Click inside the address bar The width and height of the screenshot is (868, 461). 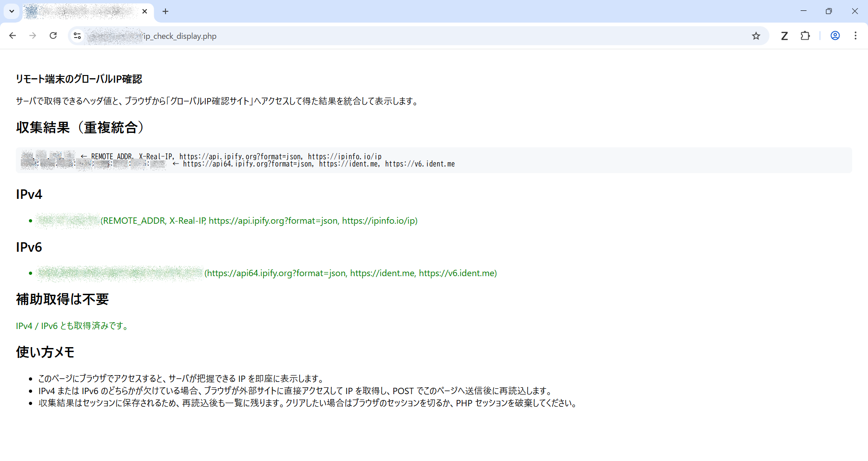pyautogui.click(x=316, y=36)
